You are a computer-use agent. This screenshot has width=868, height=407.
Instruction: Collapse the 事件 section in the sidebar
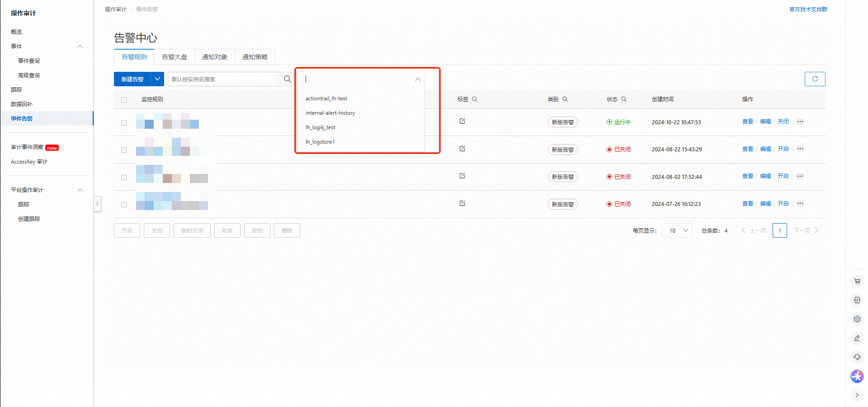point(80,47)
